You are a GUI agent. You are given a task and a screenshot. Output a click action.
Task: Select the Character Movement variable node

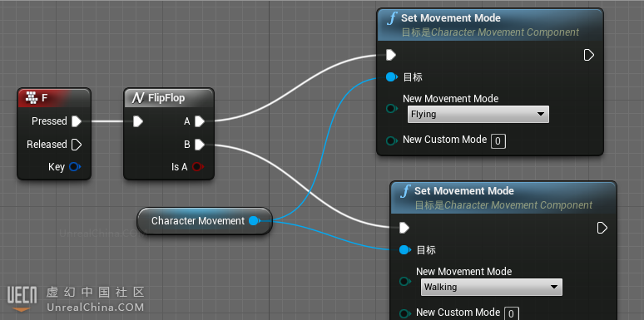point(205,221)
